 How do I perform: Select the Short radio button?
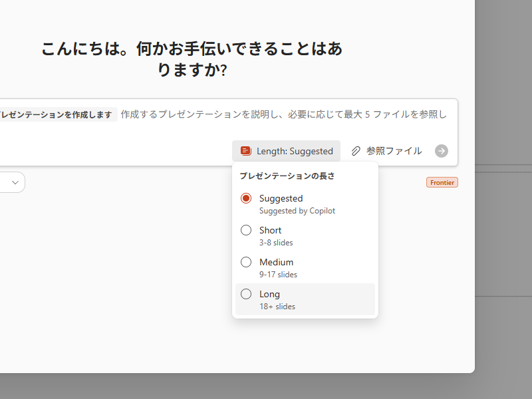click(246, 229)
